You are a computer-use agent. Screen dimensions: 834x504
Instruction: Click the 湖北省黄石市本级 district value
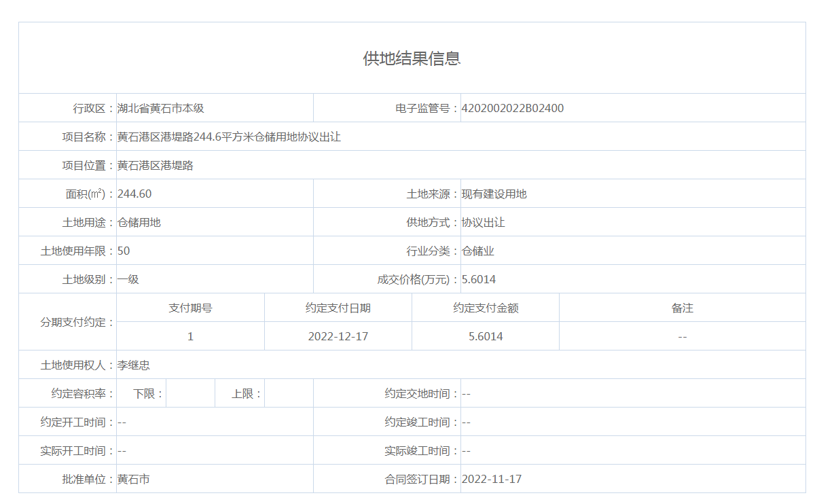coord(160,108)
